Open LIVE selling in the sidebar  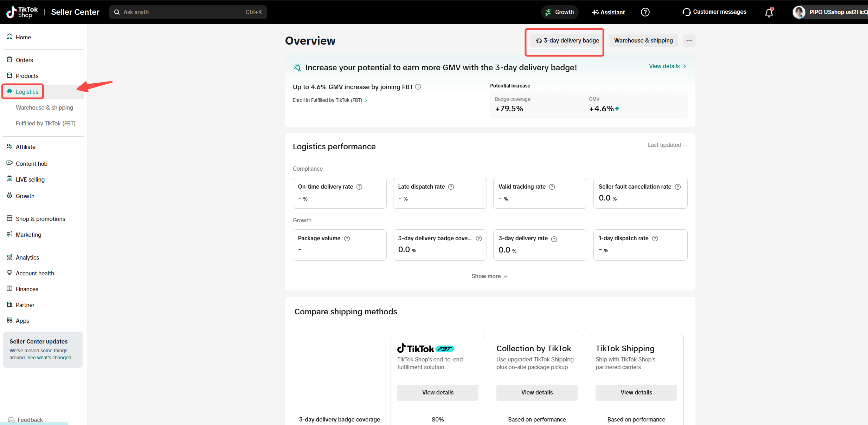(x=30, y=179)
